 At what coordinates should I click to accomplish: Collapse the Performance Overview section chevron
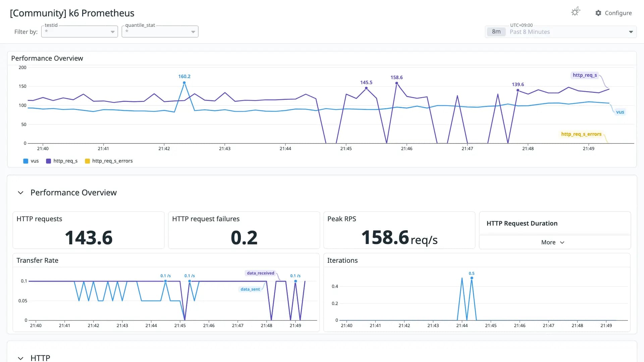(x=20, y=193)
